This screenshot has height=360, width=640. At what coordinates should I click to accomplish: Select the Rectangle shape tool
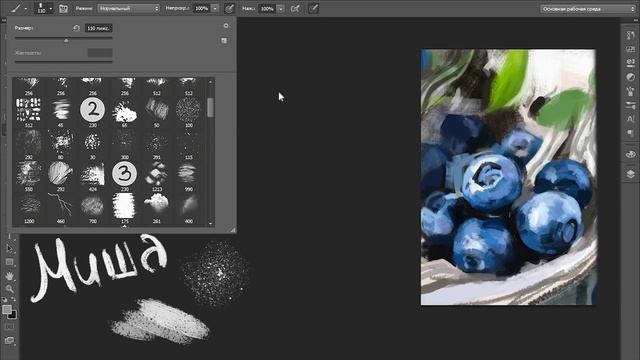(9, 262)
